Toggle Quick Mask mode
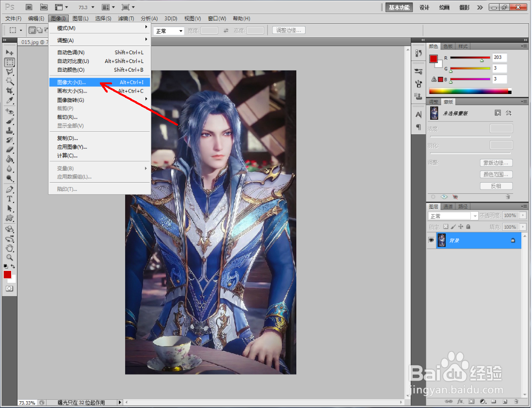Screen dimensions: 532x408 click(10, 289)
